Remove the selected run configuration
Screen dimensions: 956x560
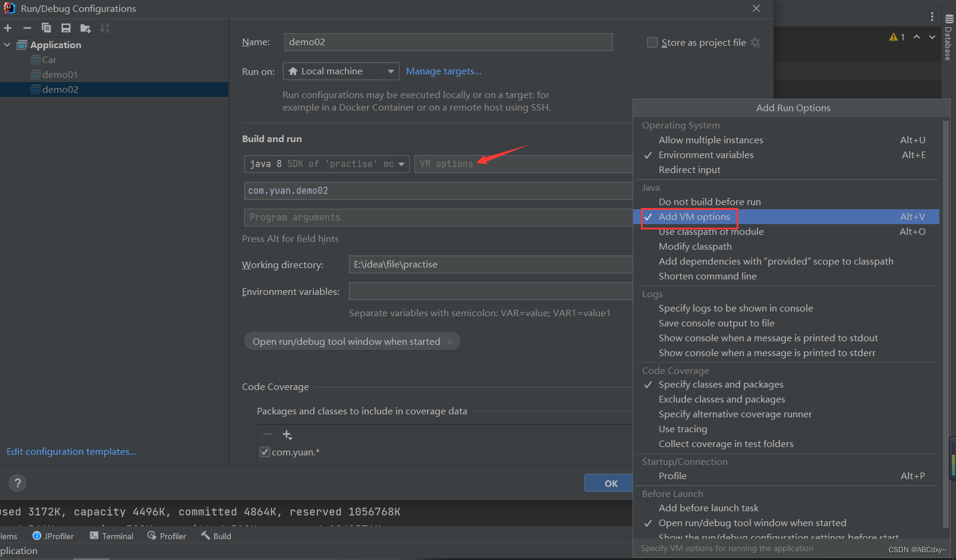click(x=27, y=27)
